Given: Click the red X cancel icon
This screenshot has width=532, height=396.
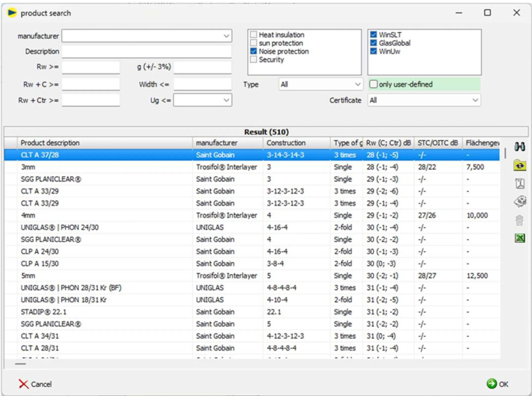Looking at the screenshot, I should click(24, 384).
